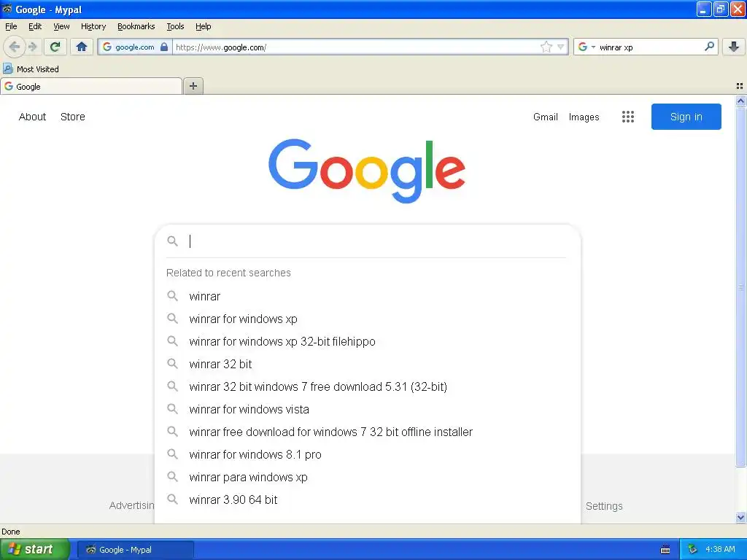This screenshot has width=747, height=560.
Task: Click the 'Google - Mypal' taskbar button
Action: point(135,550)
